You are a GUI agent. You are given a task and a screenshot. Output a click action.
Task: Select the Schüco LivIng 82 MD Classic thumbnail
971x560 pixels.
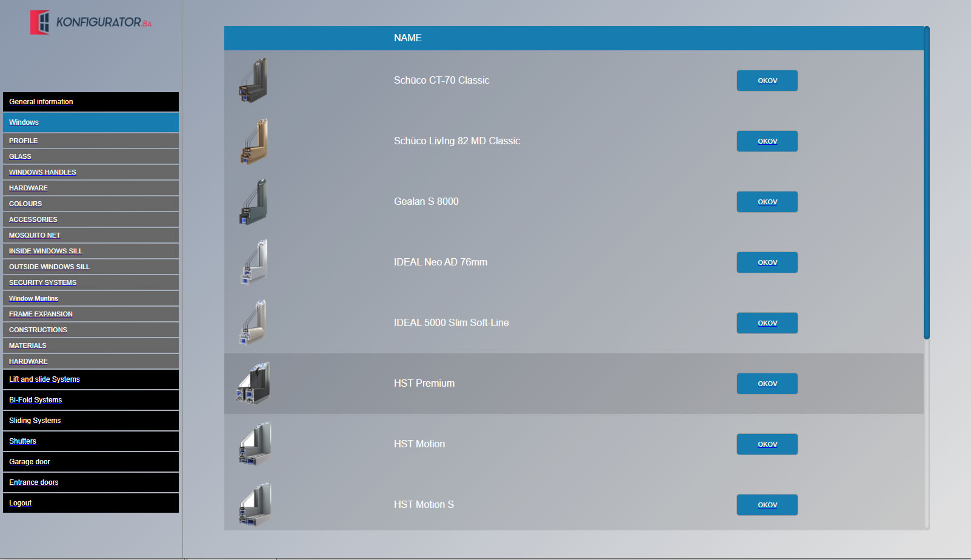pos(254,141)
